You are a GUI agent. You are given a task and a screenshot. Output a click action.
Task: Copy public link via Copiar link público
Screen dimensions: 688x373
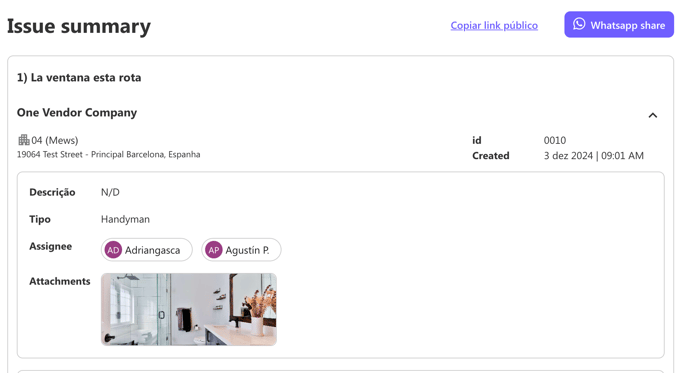coord(494,25)
